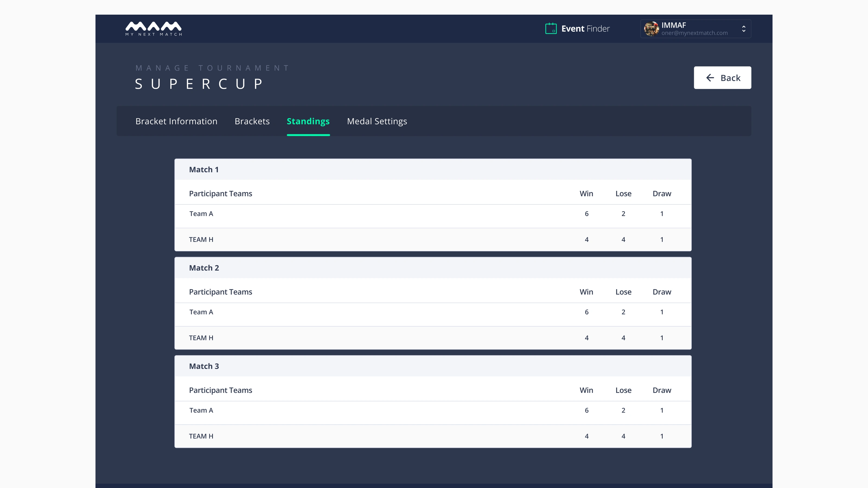The image size is (868, 488).
Task: Click TEAM H draw value 1 in Match 1
Action: coord(662,239)
